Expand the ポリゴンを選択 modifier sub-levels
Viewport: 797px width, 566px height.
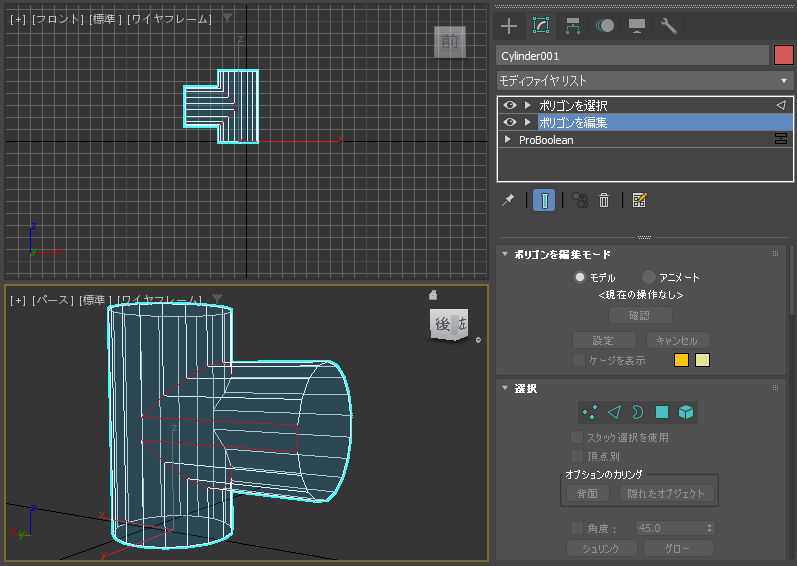pyautogui.click(x=528, y=105)
